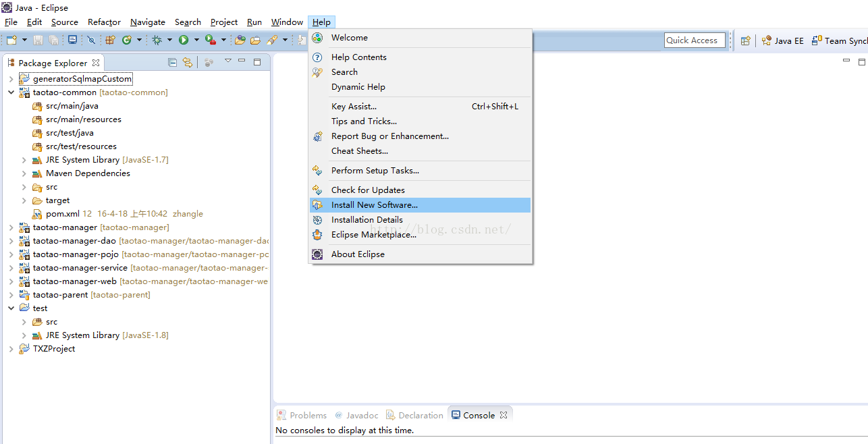Expand the Maven Dependencies node
Viewport: 868px width, 444px height.
[x=24, y=173]
